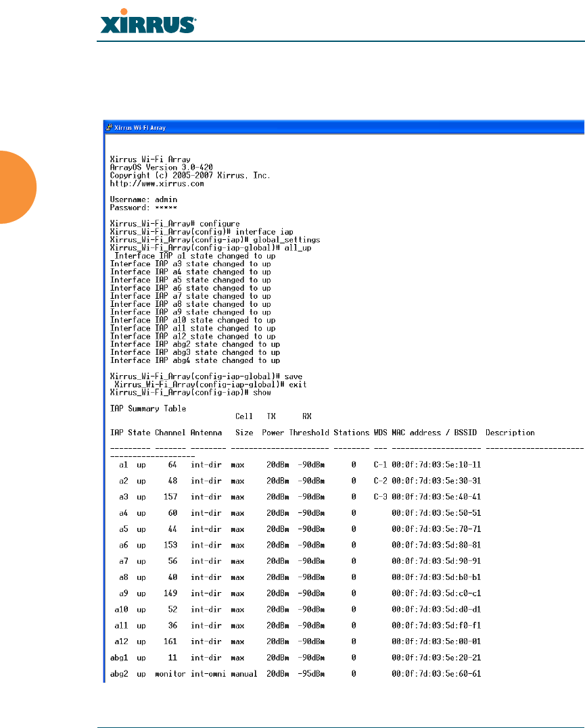The height and width of the screenshot is (728, 585).
Task: Click the 'Username: admin' line
Action: (x=143, y=199)
